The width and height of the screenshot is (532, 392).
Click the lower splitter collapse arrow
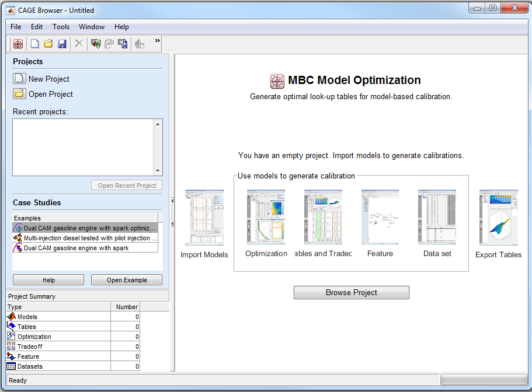[172, 224]
